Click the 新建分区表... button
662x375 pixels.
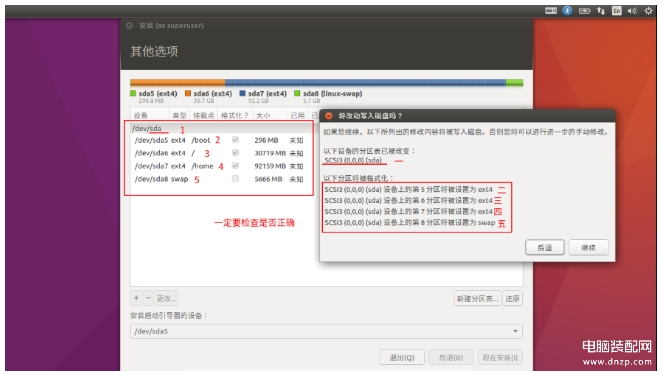[478, 299]
